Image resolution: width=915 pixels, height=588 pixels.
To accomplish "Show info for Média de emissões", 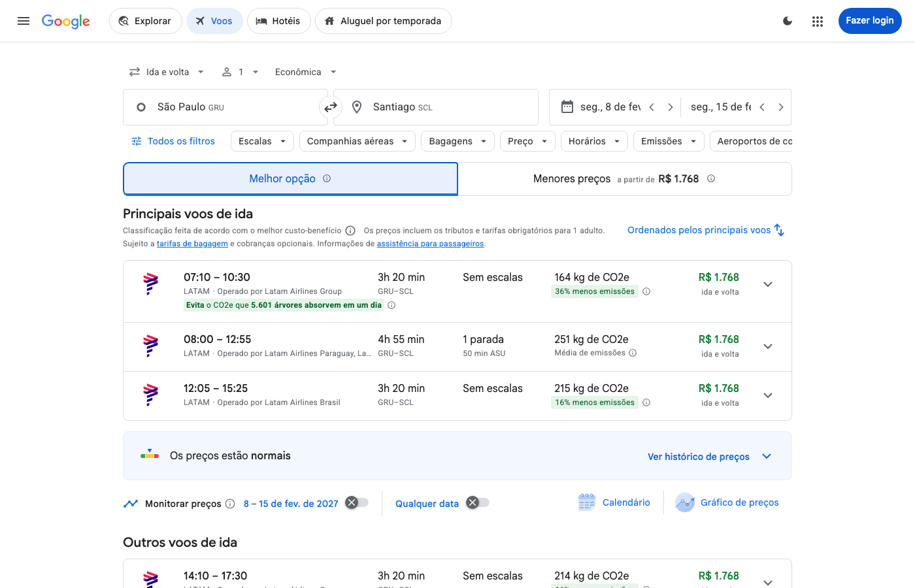I will (633, 353).
